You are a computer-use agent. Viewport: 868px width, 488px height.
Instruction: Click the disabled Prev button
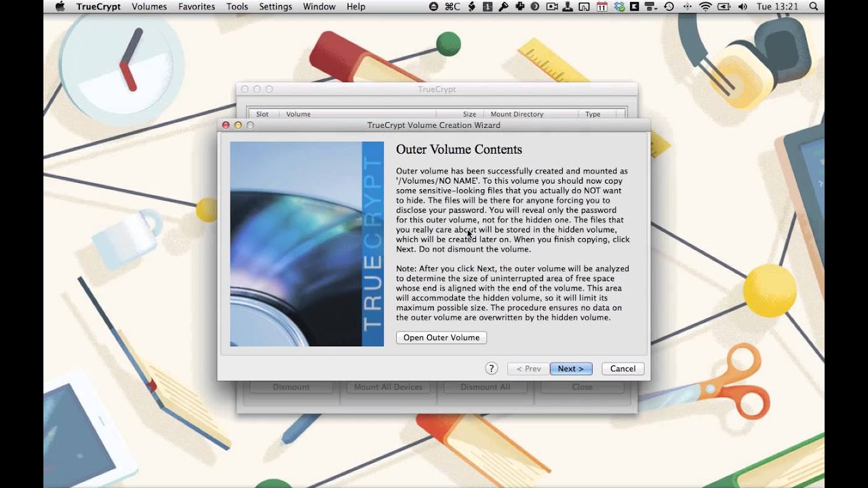(x=528, y=369)
